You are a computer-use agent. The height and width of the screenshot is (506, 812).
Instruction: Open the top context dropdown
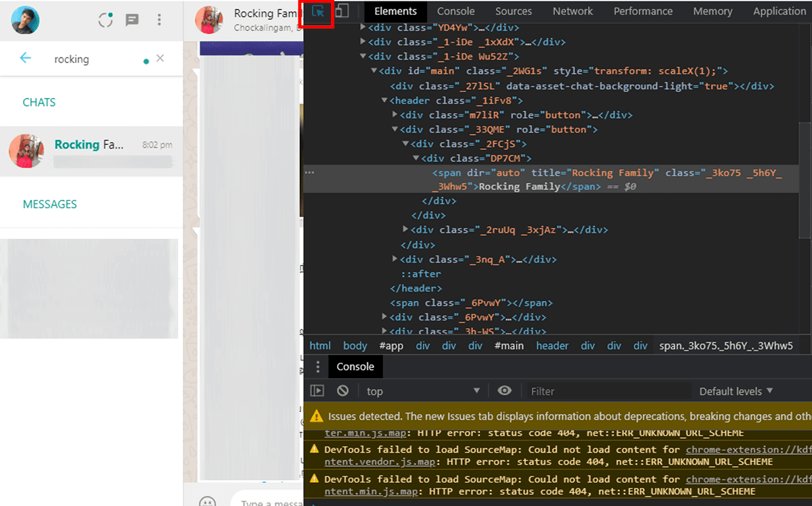(423, 391)
